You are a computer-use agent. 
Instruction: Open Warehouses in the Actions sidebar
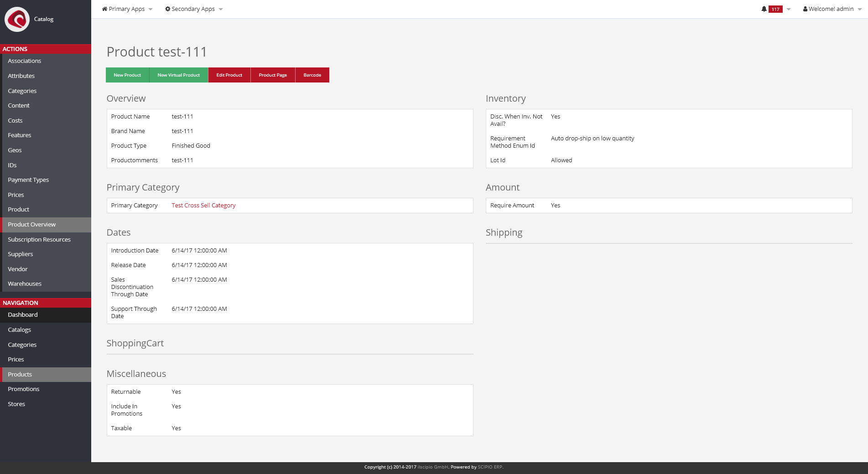(25, 284)
